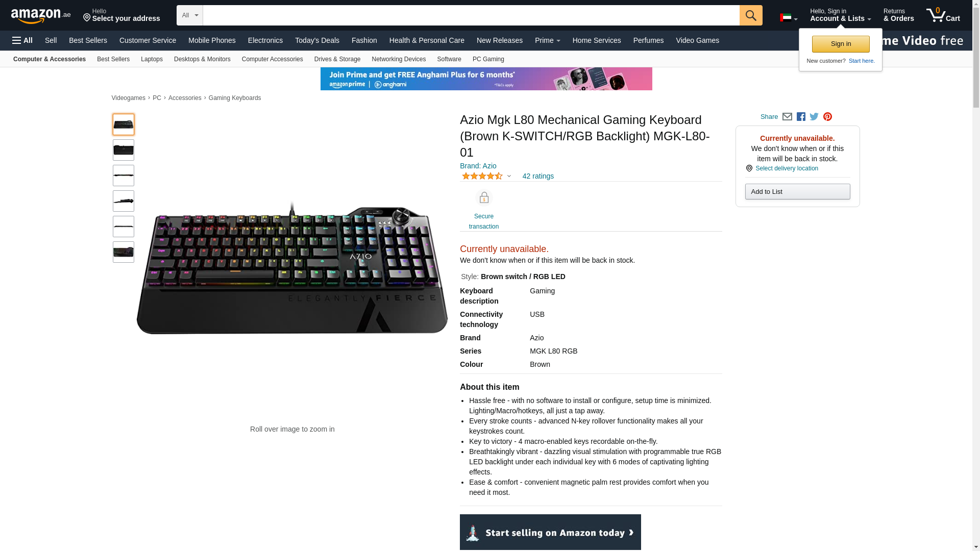Click the yellow Sign in button
This screenshot has width=980, height=551.
click(841, 44)
